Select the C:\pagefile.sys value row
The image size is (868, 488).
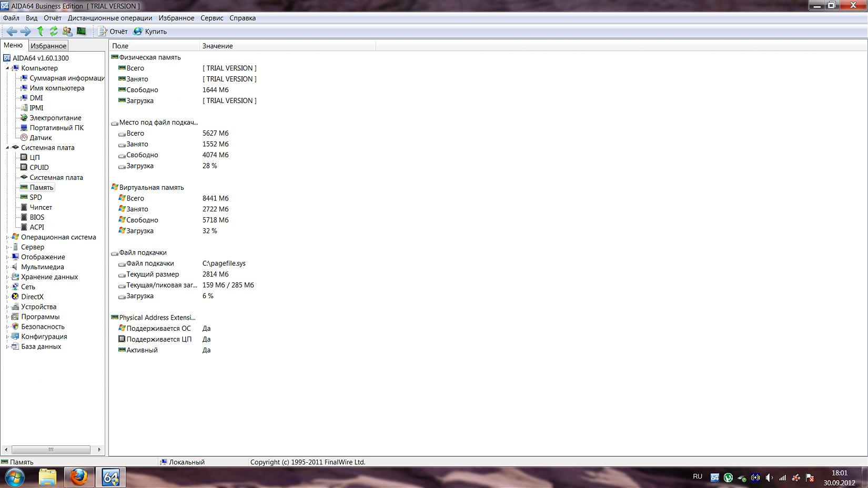[x=224, y=263]
